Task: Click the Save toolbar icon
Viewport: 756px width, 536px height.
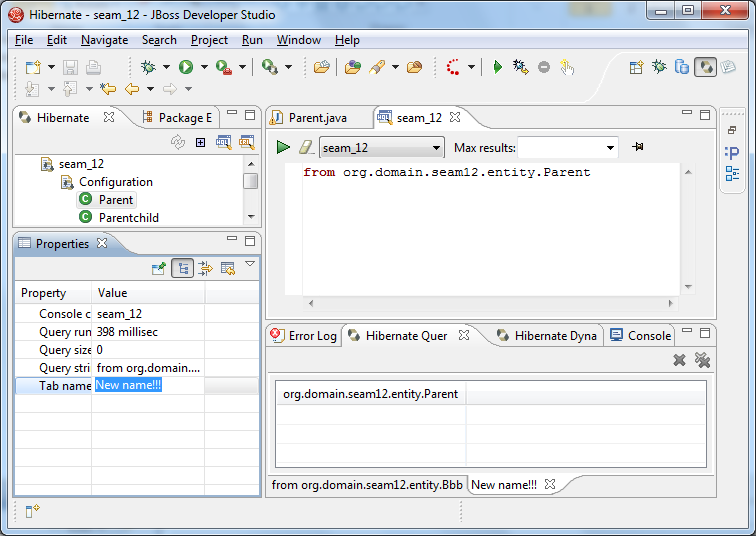Action: 70,67
